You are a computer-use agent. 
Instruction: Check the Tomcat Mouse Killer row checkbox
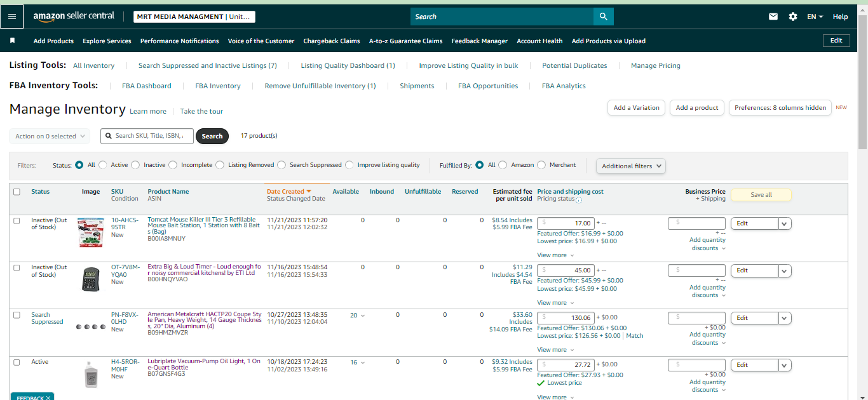pos(17,220)
